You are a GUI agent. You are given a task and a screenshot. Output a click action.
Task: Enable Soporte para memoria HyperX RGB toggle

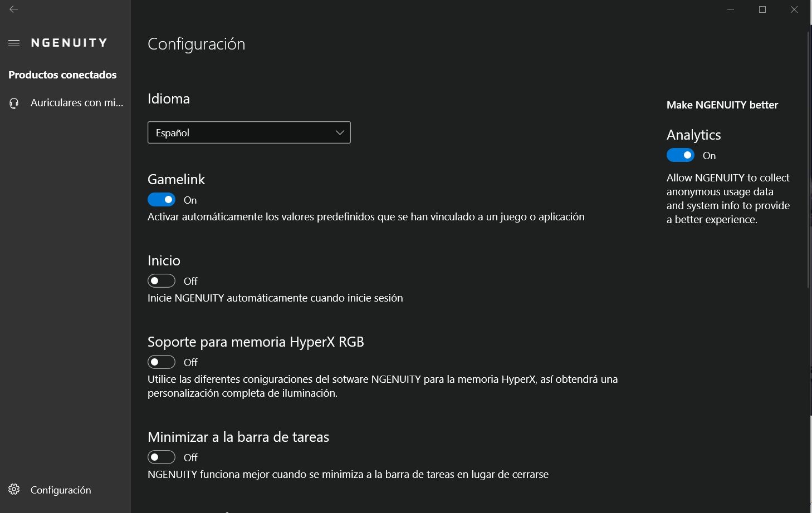(162, 362)
